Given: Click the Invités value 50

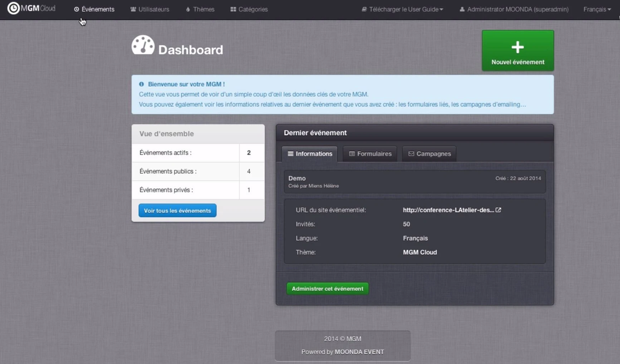Looking at the screenshot, I should point(407,224).
